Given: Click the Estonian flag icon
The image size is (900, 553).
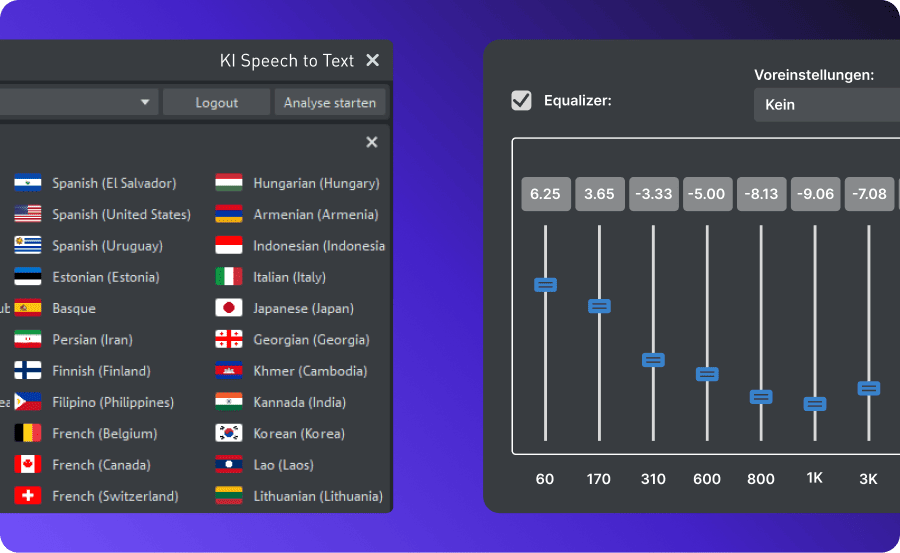Looking at the screenshot, I should [28, 277].
